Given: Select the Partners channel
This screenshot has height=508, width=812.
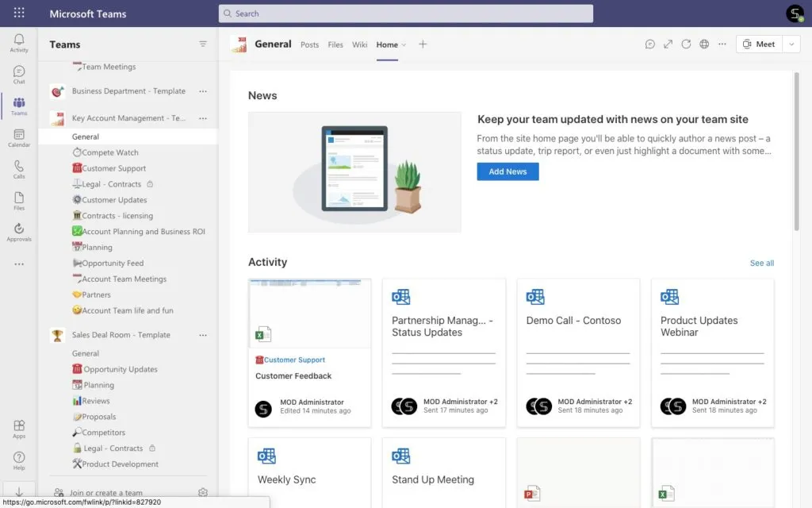Looking at the screenshot, I should click(96, 294).
